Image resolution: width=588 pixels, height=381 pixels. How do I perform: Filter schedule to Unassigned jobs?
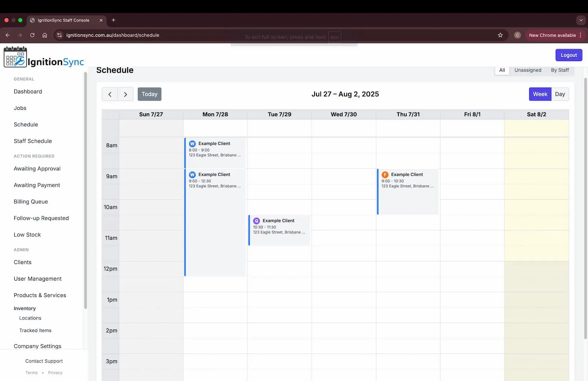527,70
